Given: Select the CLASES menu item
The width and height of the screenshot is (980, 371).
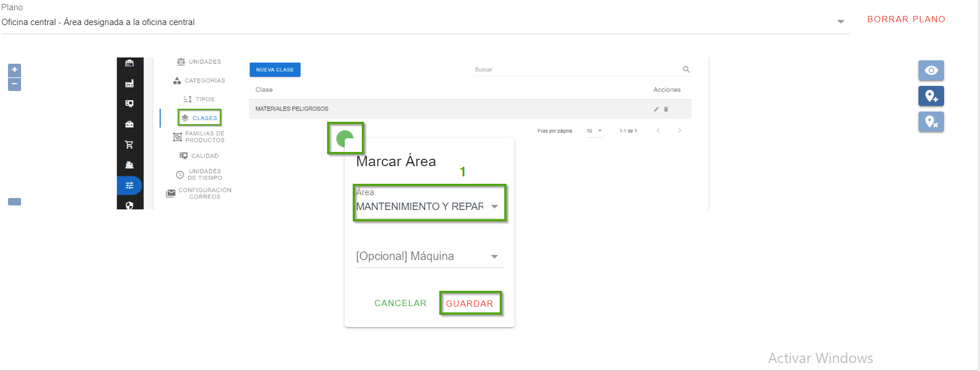Looking at the screenshot, I should (199, 118).
